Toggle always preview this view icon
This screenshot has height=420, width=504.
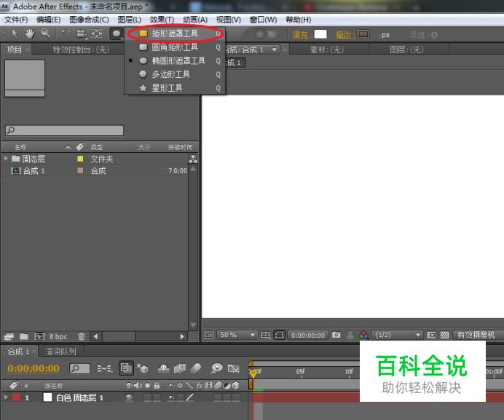pos(209,335)
